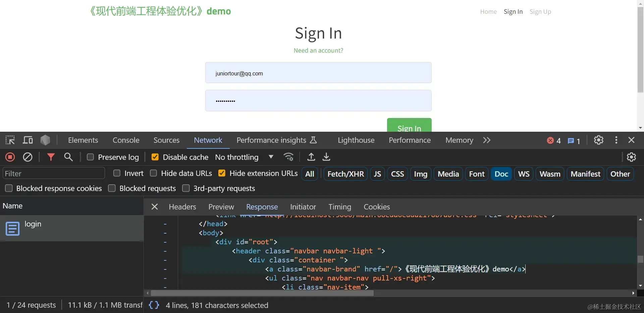Clear the network log

click(x=28, y=157)
